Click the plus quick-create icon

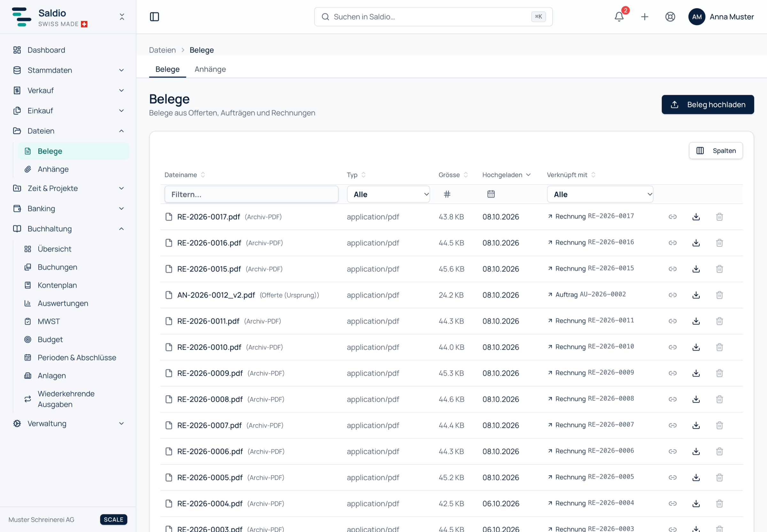[645, 17]
